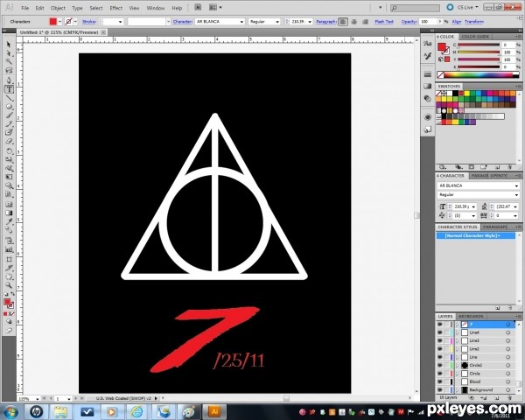Open font style Regular dropdown in control bar
The height and width of the screenshot is (420, 525).
277,22
